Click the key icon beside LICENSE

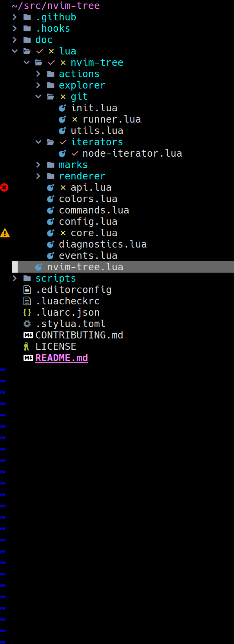tap(27, 346)
